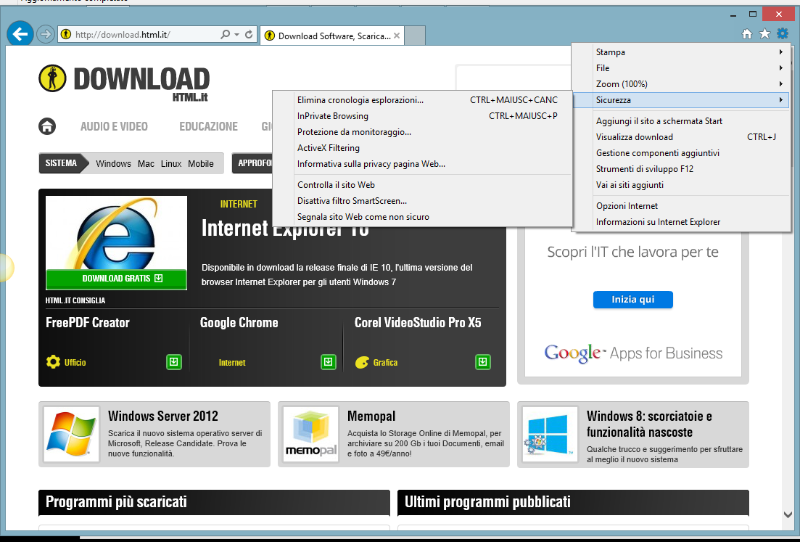This screenshot has width=800, height=542.
Task: Click green download icon under Google Chrome
Action: [x=328, y=362]
